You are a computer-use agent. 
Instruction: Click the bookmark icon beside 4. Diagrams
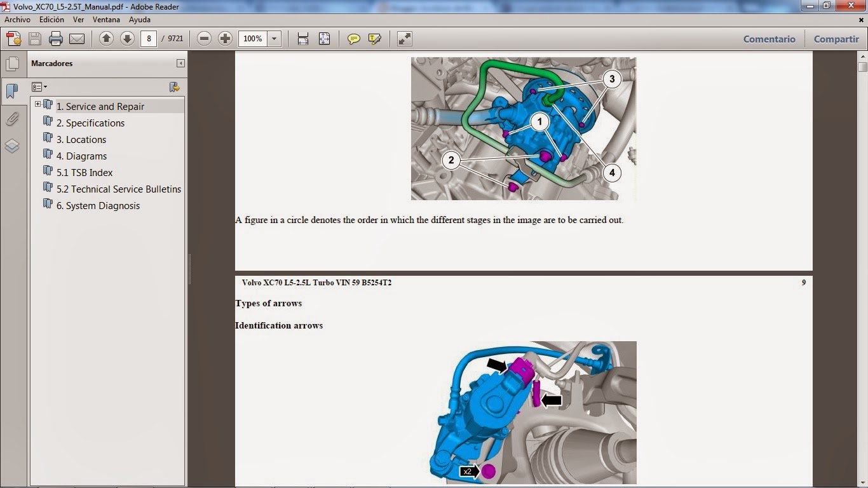[x=48, y=154]
